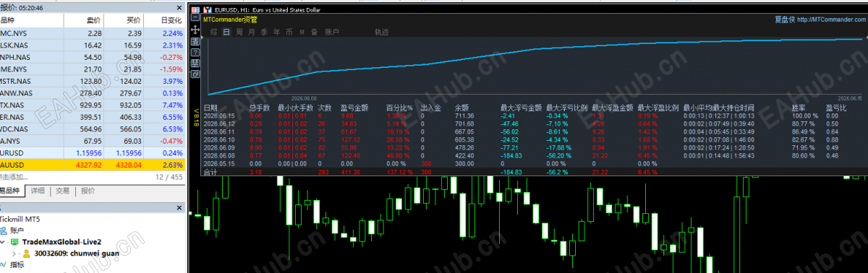Click the 盈亏金额 column header

coord(354,108)
